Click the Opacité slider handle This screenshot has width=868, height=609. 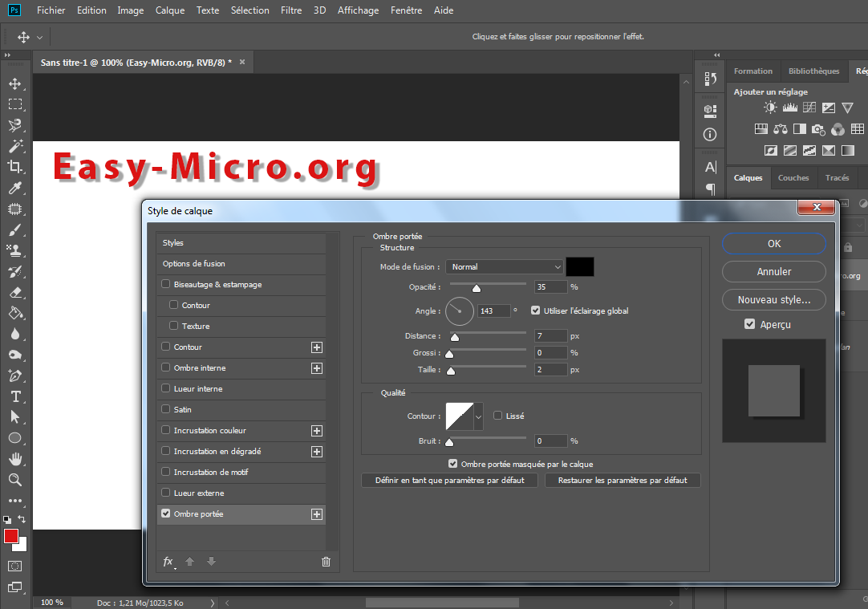476,288
